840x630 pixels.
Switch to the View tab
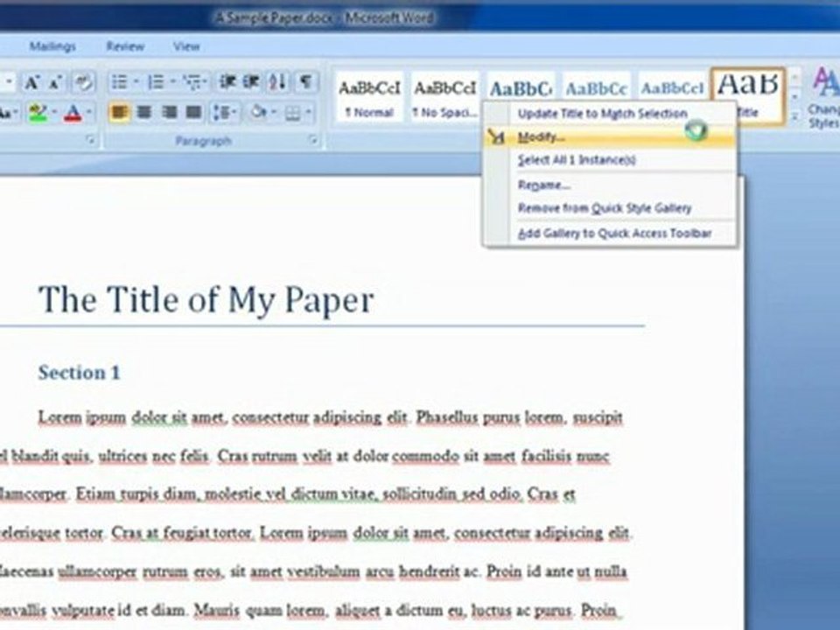[185, 46]
